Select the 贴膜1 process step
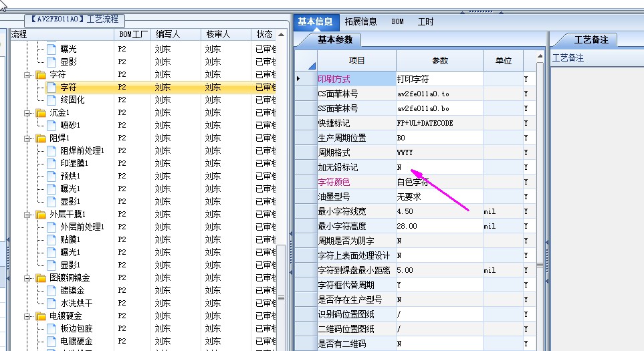 click(70, 240)
